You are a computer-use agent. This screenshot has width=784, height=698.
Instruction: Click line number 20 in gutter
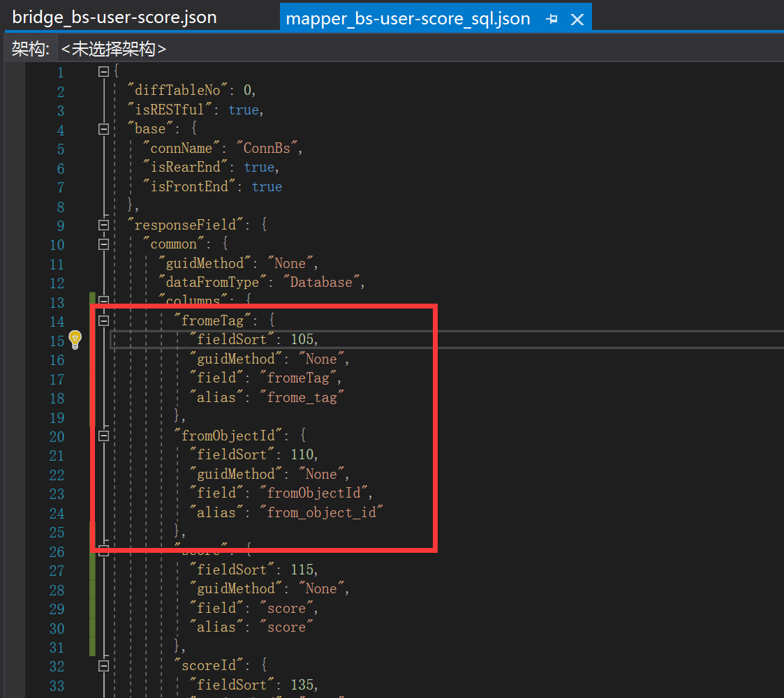pyautogui.click(x=57, y=437)
